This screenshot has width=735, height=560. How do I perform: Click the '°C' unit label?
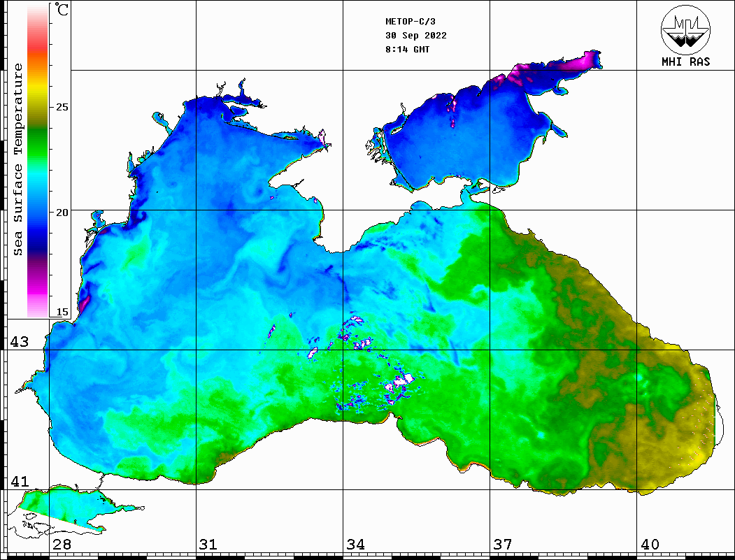coord(61,9)
